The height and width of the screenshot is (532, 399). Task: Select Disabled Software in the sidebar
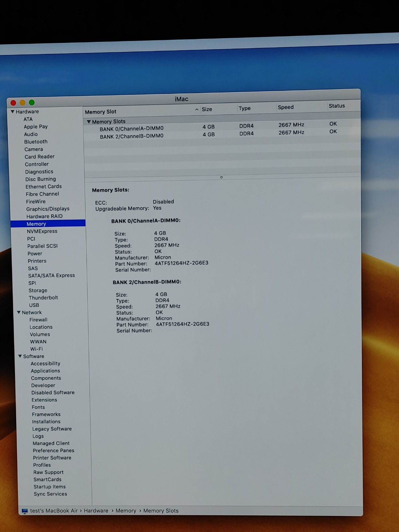coord(53,393)
